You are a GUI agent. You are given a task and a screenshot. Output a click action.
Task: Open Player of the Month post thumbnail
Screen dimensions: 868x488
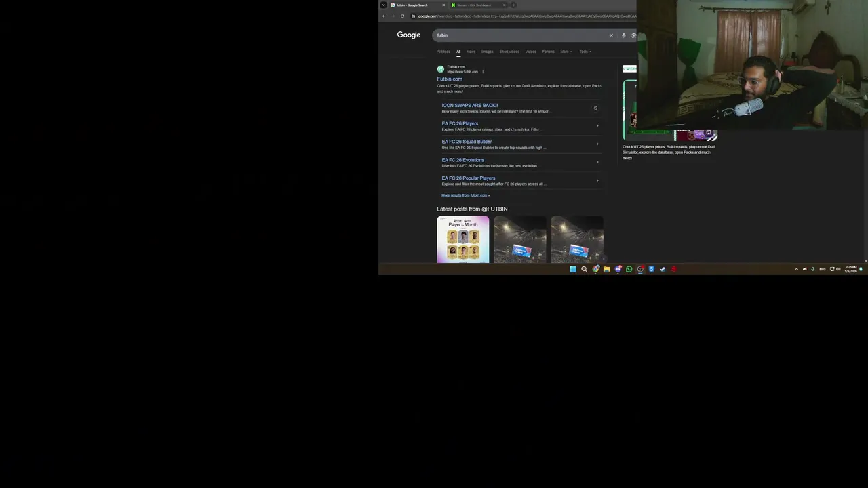(463, 239)
